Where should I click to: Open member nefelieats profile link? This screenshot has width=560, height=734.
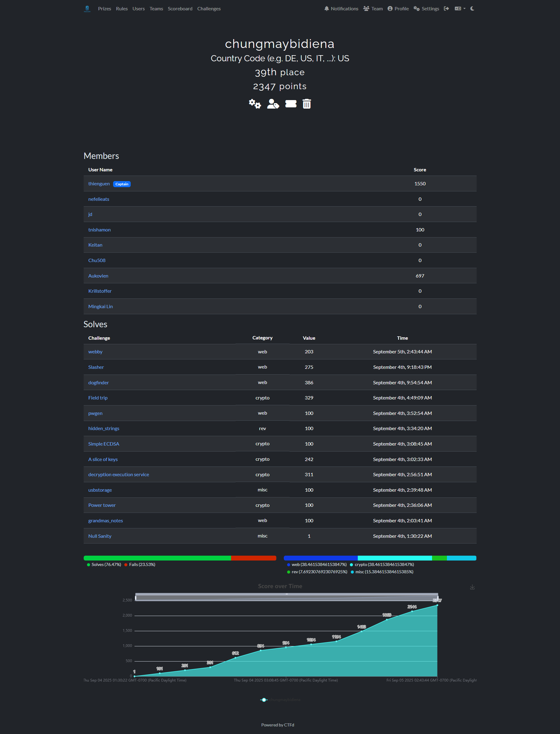[x=99, y=199]
